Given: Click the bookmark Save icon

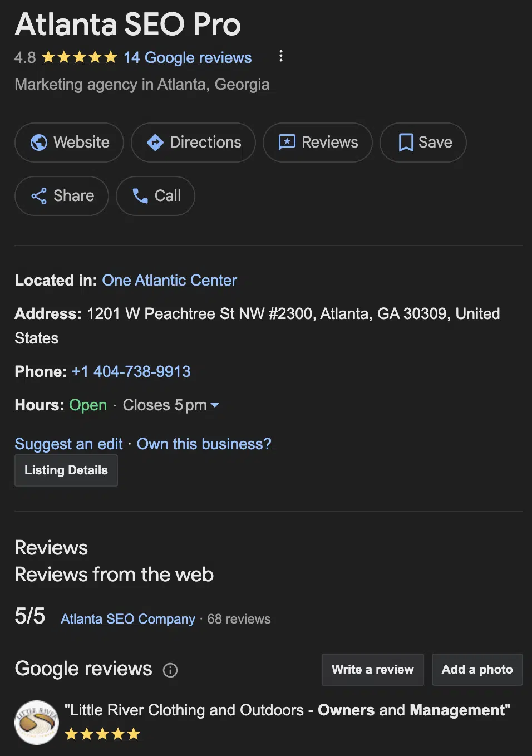Looking at the screenshot, I should click(406, 143).
